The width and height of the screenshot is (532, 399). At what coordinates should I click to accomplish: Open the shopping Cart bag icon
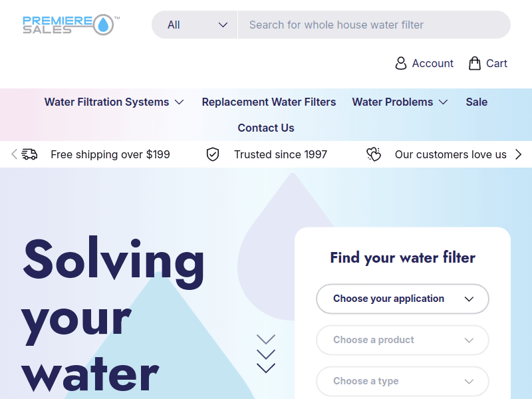coord(475,63)
